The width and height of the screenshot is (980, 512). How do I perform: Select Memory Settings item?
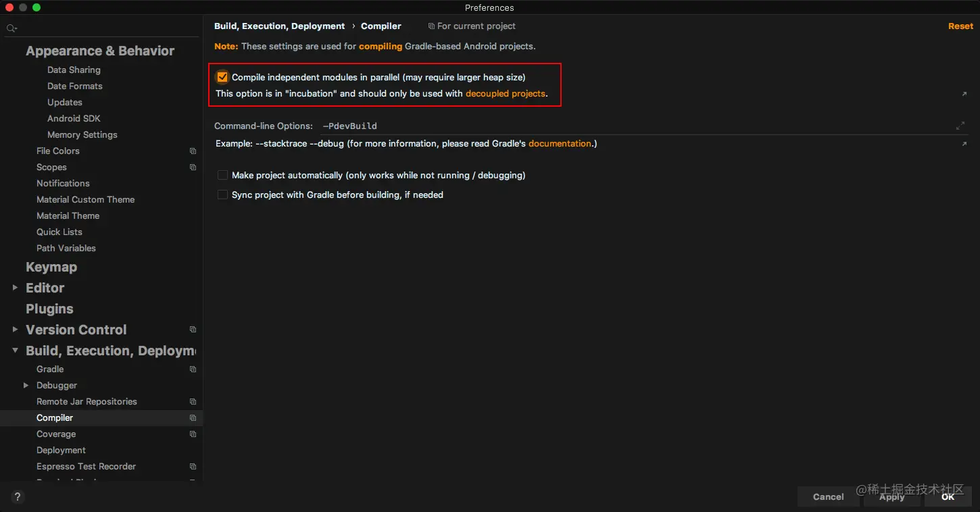[x=82, y=135]
